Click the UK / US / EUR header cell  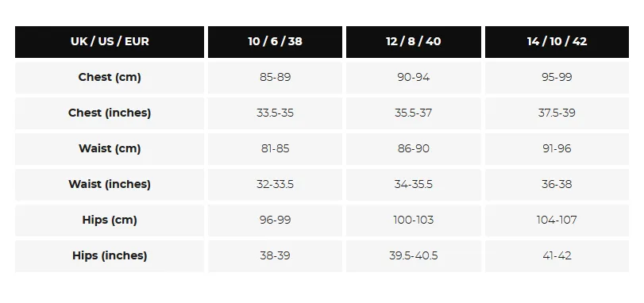tap(110, 42)
